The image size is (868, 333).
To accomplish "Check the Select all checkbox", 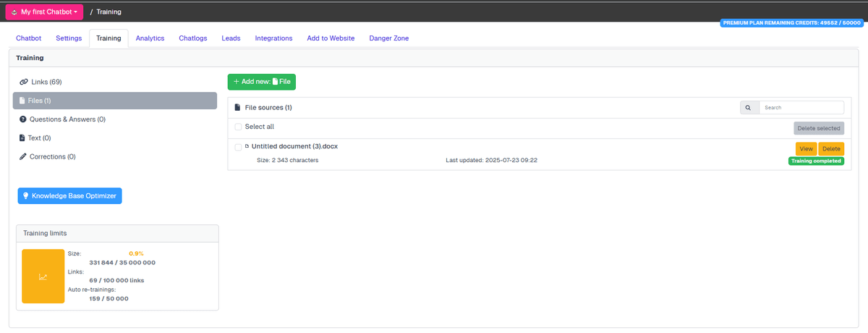I will pos(238,127).
